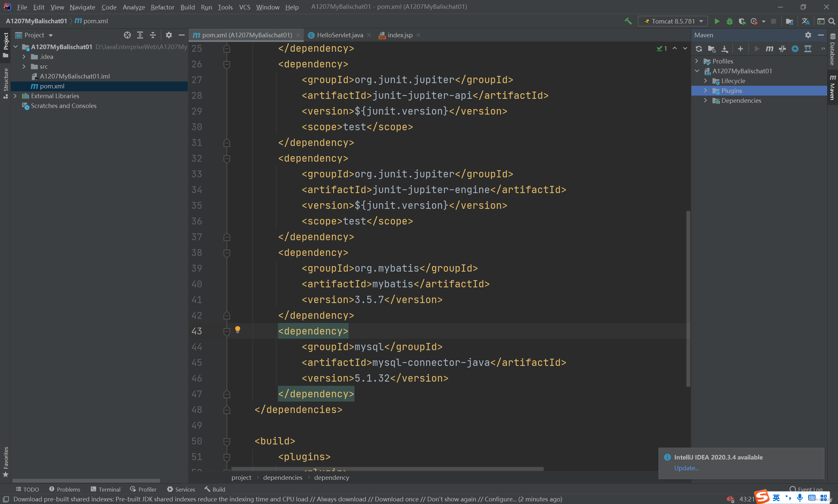
Task: Expand the Maven Lifecycle node
Action: pyautogui.click(x=705, y=81)
